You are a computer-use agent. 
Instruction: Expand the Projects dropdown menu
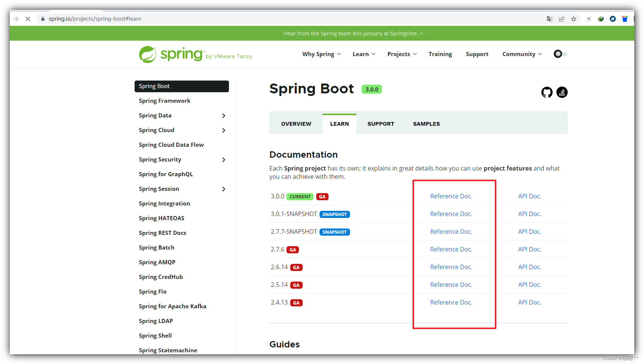(402, 54)
